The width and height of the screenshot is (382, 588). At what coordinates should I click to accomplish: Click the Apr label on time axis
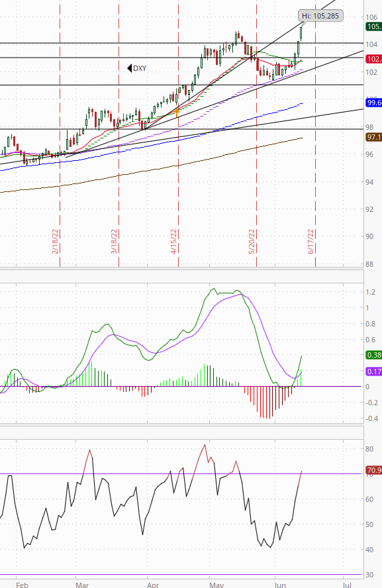[154, 585]
